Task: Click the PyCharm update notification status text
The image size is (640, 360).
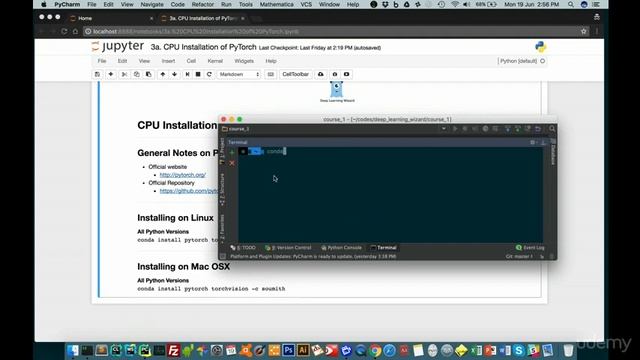Action: (x=313, y=257)
